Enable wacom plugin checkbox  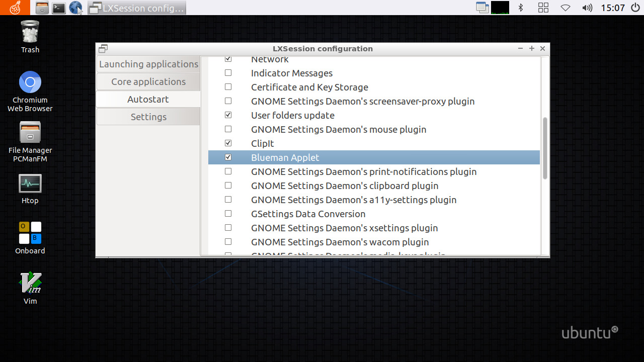pos(228,242)
